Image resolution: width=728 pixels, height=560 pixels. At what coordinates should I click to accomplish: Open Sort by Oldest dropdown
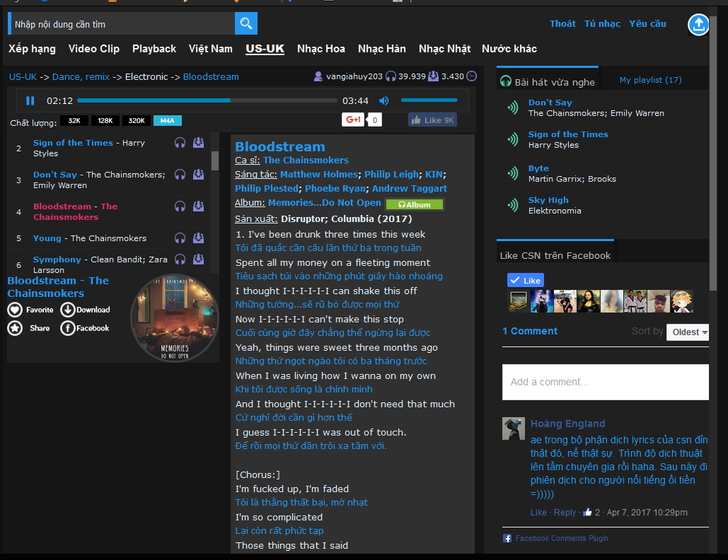tap(688, 332)
